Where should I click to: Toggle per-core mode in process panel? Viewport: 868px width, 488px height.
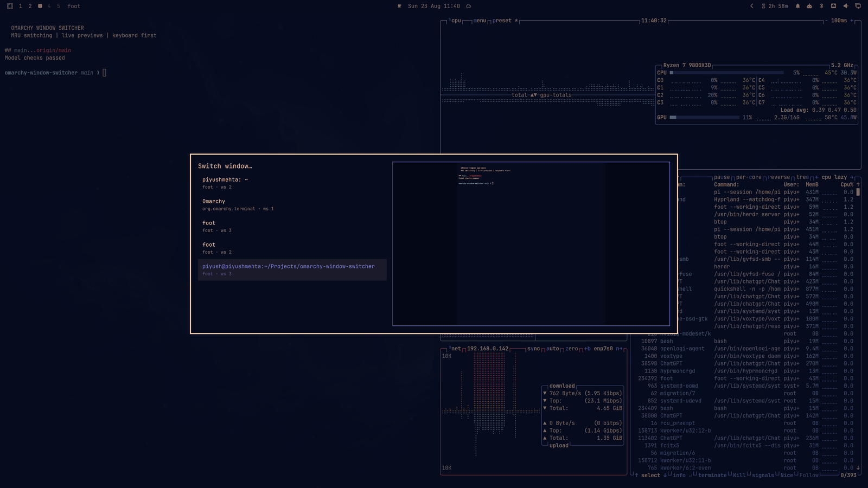(749, 177)
